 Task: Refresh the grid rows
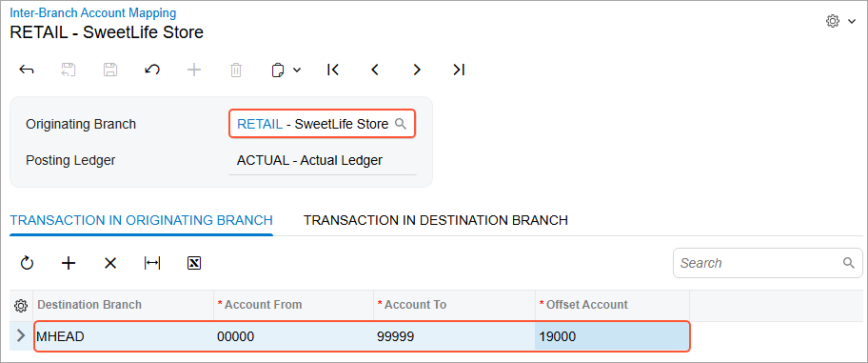click(x=27, y=263)
